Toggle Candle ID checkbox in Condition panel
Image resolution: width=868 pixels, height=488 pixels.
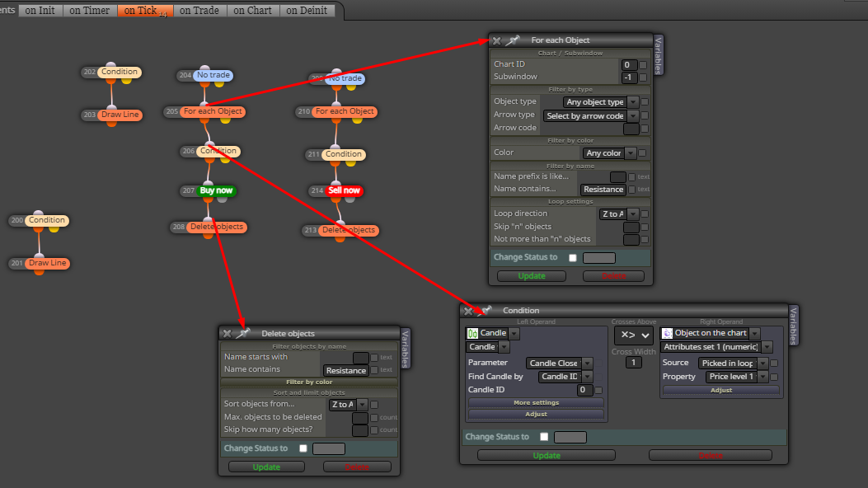click(598, 391)
